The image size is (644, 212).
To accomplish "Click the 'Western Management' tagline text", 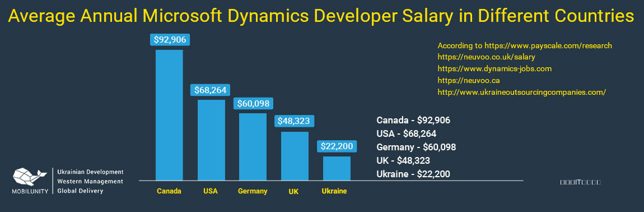I will pos(90,181).
